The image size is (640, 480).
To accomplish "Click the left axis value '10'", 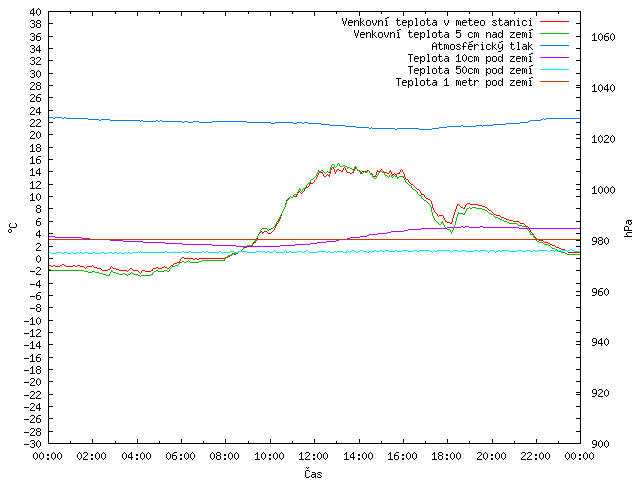I will coord(36,197).
